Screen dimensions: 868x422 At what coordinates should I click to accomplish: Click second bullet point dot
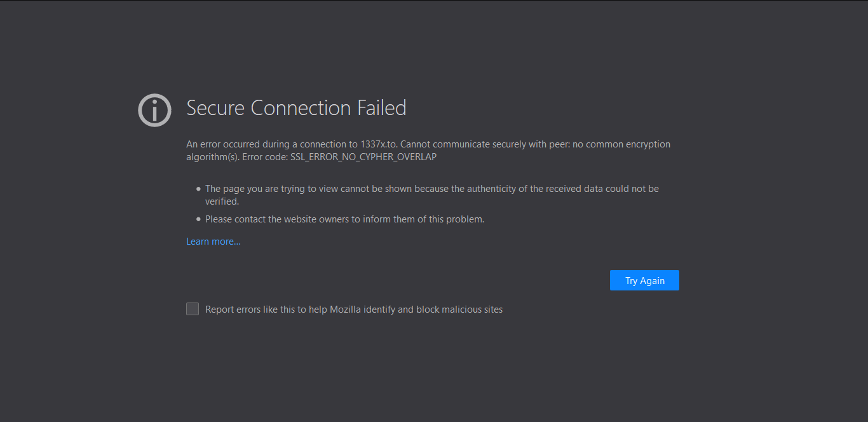[198, 219]
